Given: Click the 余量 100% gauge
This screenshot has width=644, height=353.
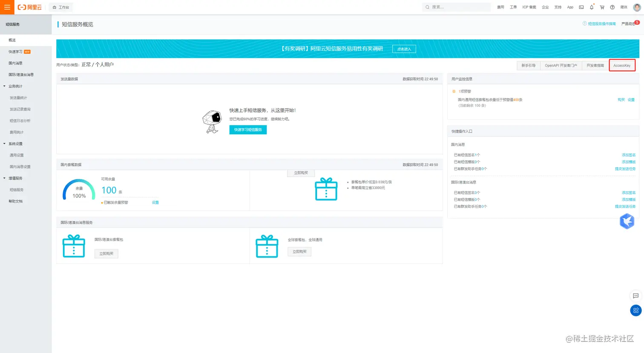Looking at the screenshot, I should [79, 190].
